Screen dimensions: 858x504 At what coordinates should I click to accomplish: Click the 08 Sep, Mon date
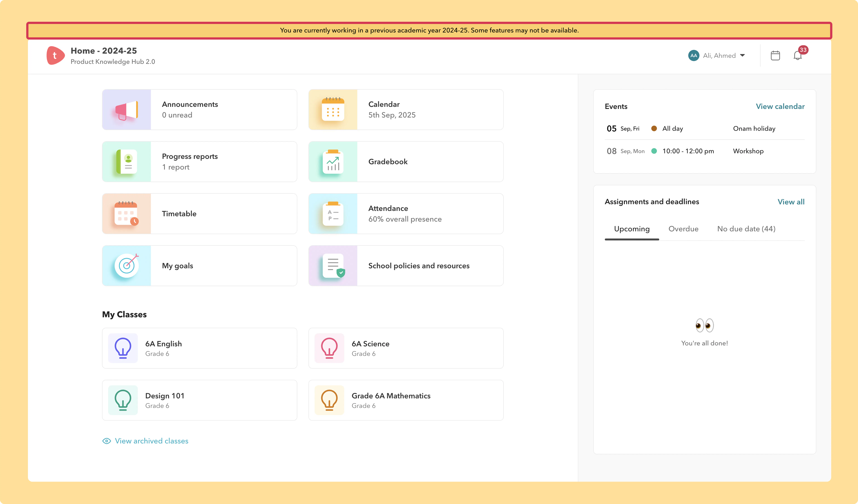pyautogui.click(x=626, y=151)
